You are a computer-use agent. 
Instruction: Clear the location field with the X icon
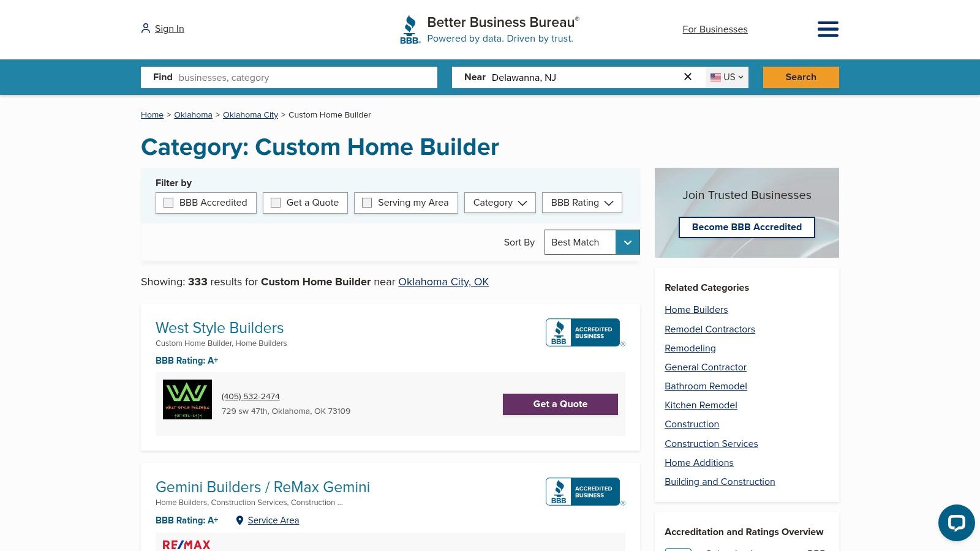(x=688, y=77)
